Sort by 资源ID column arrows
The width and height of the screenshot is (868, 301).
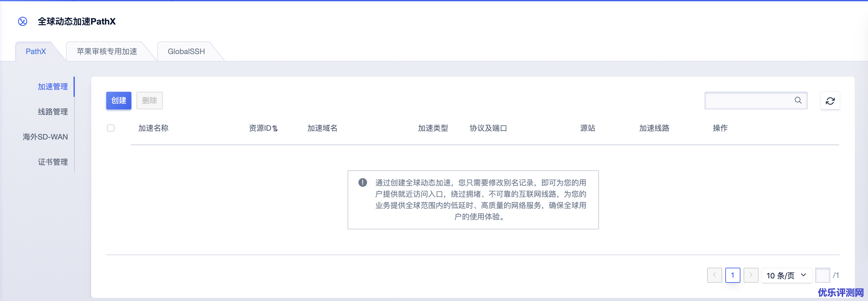click(275, 129)
